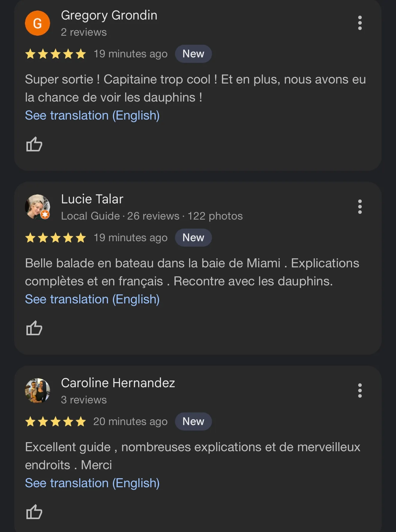The height and width of the screenshot is (532, 396).
Task: Like Caroline Hernandez's review with thumbs up
Action: (x=34, y=512)
